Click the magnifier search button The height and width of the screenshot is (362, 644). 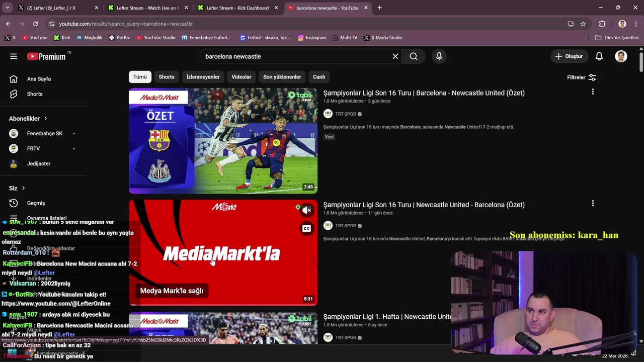coord(414,56)
